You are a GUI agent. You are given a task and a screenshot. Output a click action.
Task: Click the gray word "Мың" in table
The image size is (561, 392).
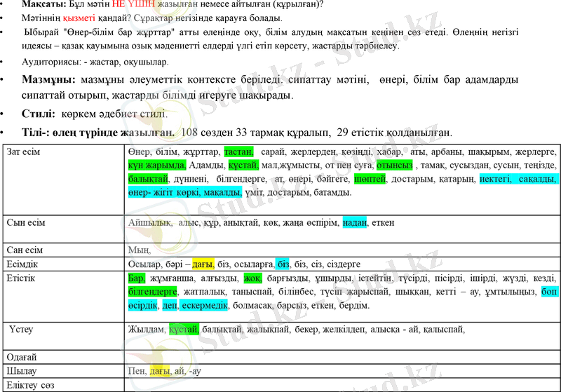[x=140, y=250]
